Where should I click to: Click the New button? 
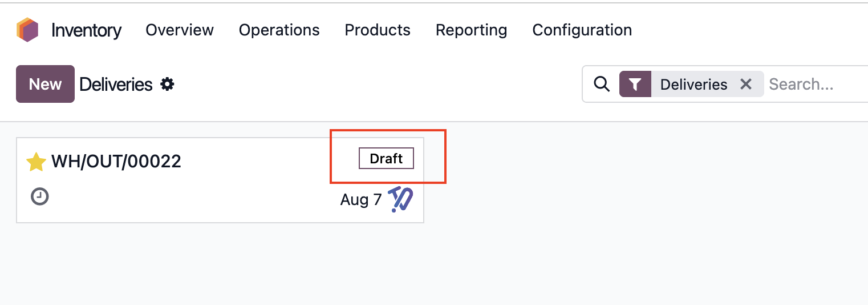tap(45, 84)
